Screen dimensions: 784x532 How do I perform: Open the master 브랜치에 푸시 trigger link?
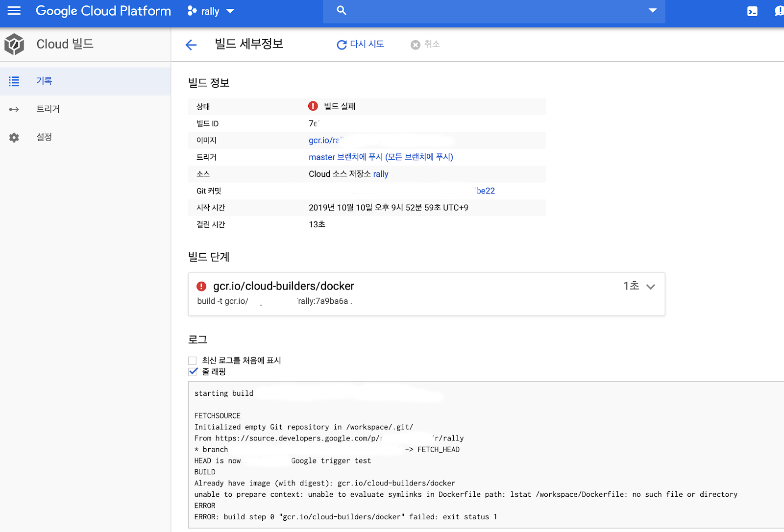click(x=381, y=157)
